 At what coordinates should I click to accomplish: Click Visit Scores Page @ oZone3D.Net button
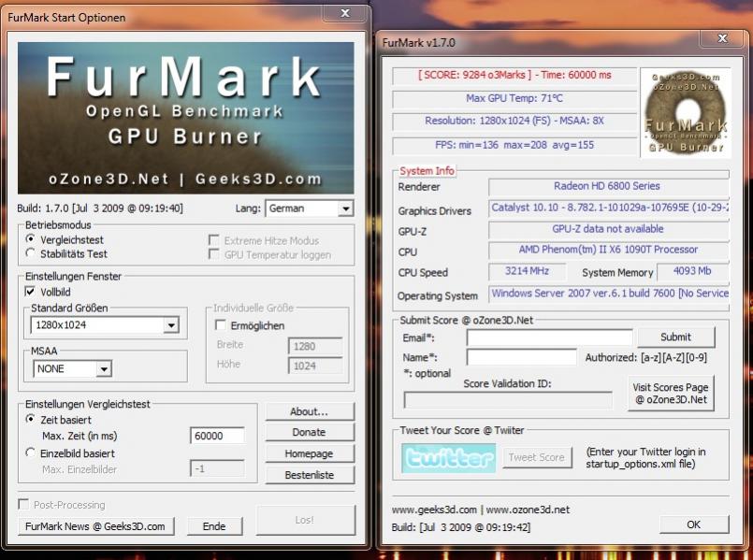671,393
